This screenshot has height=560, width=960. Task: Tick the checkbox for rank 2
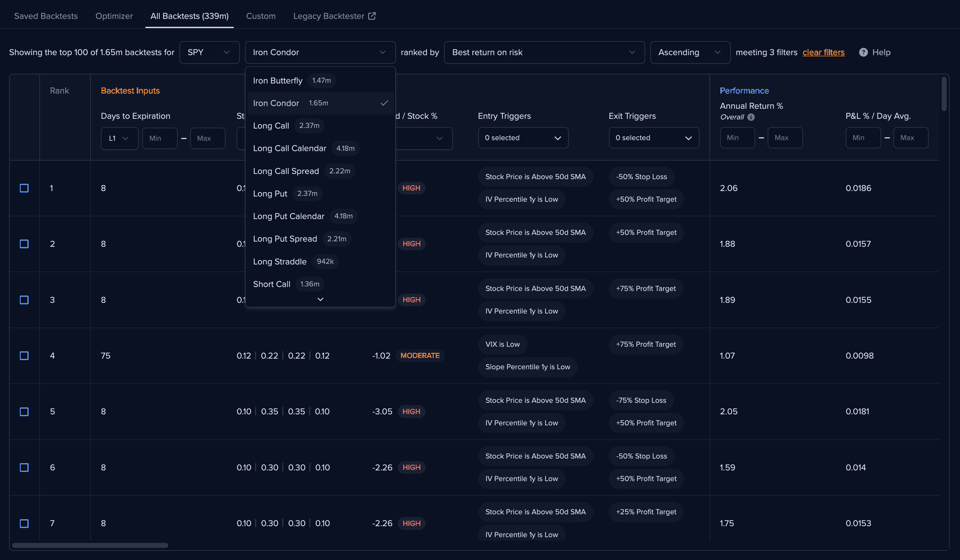click(x=24, y=244)
